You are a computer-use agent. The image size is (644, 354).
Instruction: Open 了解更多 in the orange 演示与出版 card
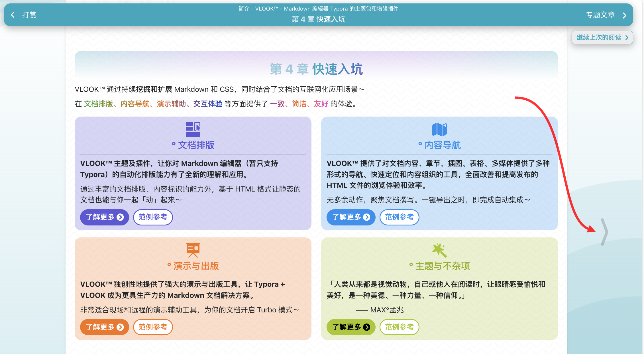(x=104, y=327)
